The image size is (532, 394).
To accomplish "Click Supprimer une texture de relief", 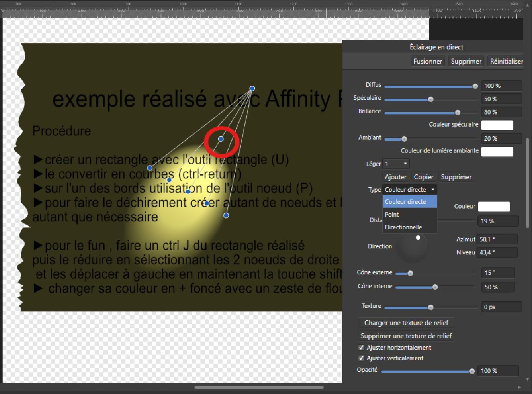I will (406, 336).
